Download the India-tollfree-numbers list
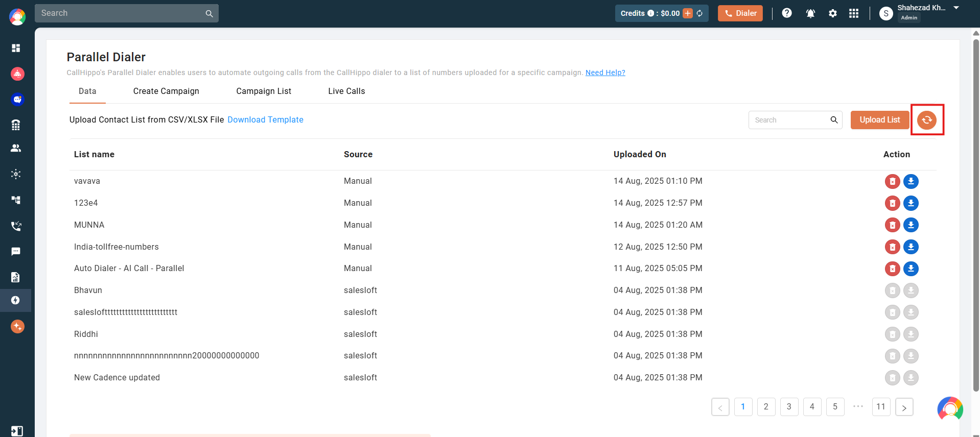This screenshot has width=980, height=437. click(911, 247)
